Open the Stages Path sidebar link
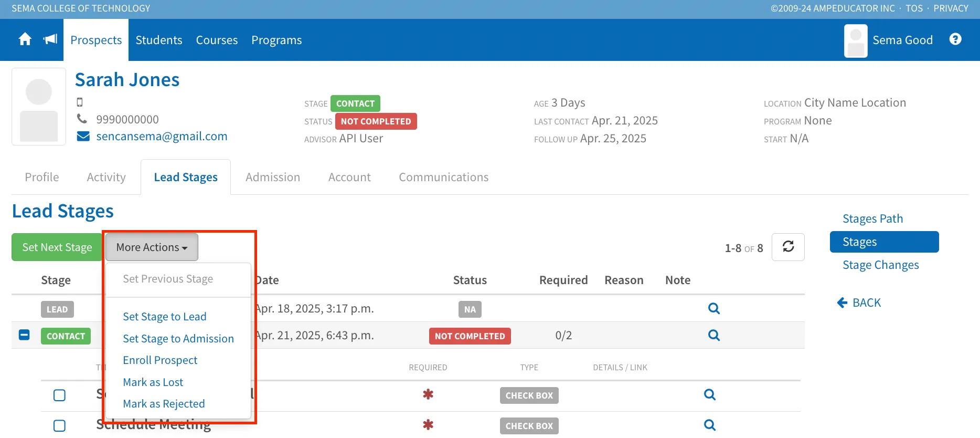Image resolution: width=980 pixels, height=438 pixels. coord(873,218)
